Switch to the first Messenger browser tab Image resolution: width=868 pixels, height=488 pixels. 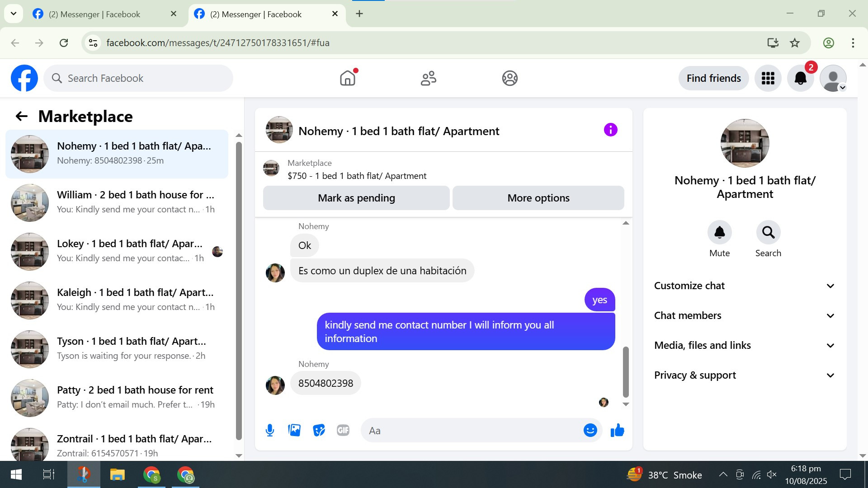pyautogui.click(x=95, y=14)
